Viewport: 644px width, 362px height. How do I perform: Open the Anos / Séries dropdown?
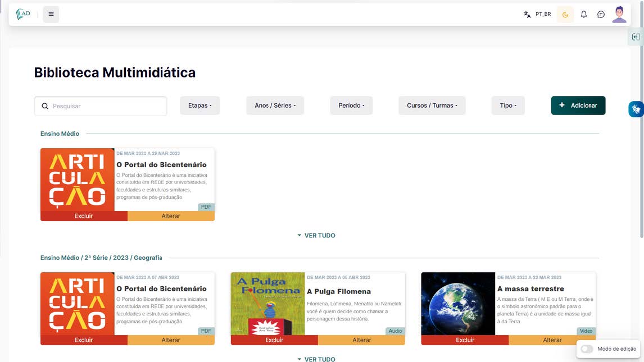click(x=275, y=106)
